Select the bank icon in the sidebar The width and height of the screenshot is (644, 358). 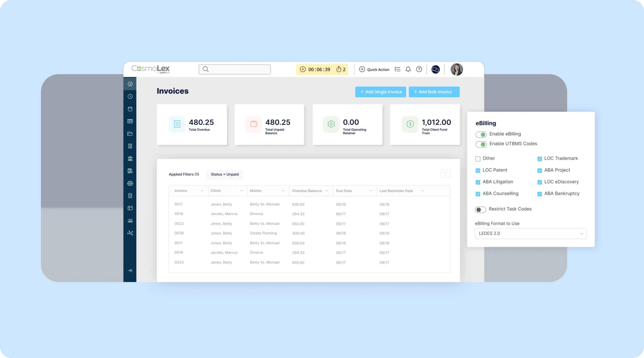[x=130, y=158]
